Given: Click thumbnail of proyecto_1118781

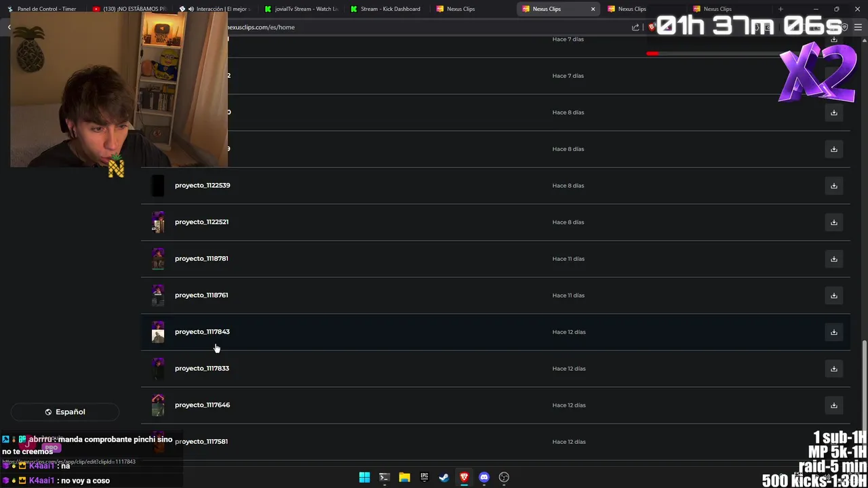Looking at the screenshot, I should click(x=158, y=259).
